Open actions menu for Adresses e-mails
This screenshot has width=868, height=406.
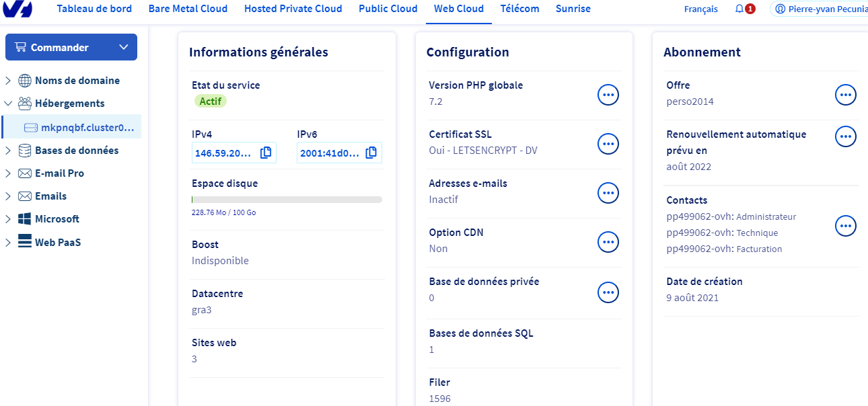coord(608,193)
